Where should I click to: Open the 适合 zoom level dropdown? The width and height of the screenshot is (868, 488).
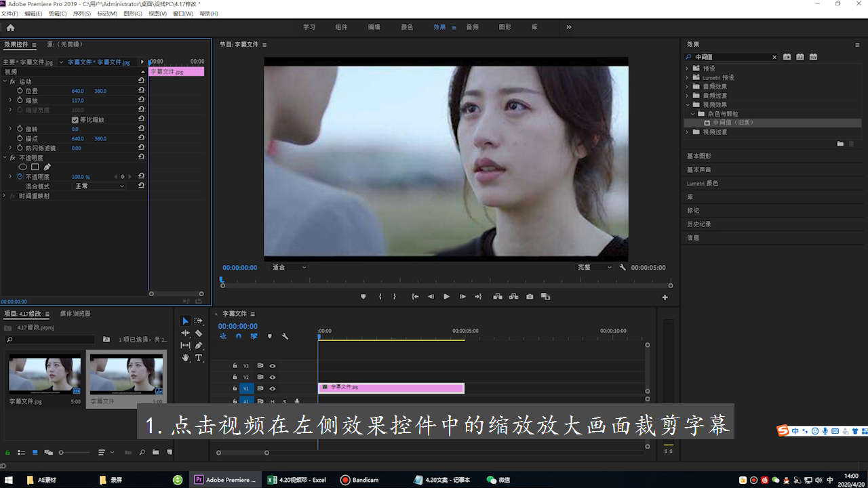(289, 268)
